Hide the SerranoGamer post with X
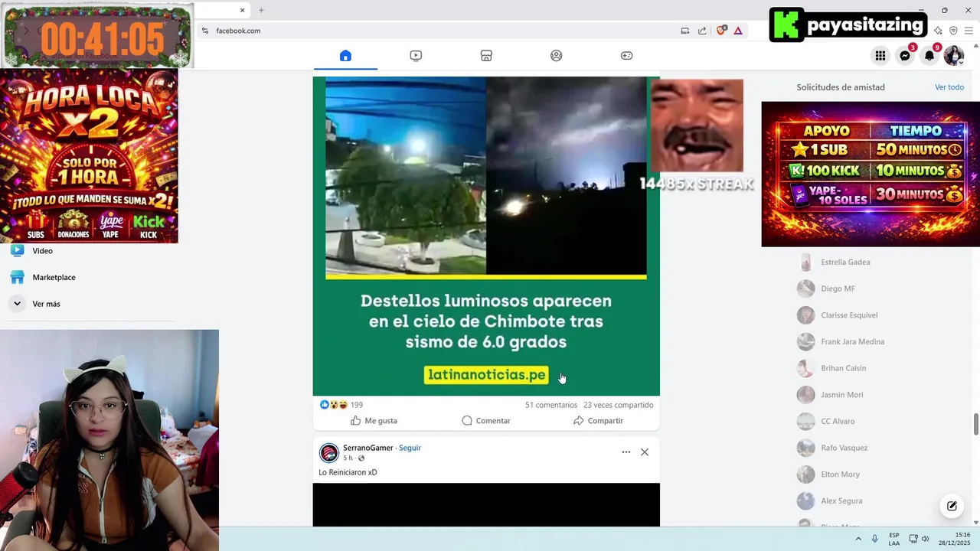Image resolution: width=980 pixels, height=551 pixels. point(645,452)
